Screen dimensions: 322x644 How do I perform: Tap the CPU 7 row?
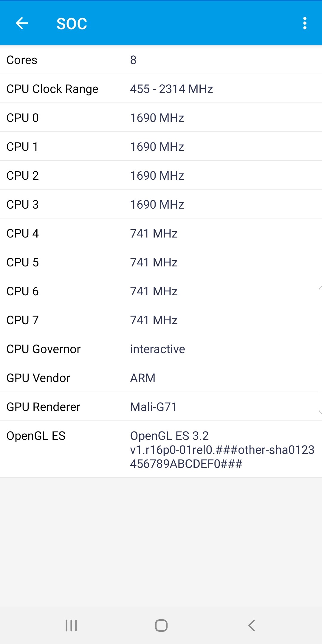(161, 320)
